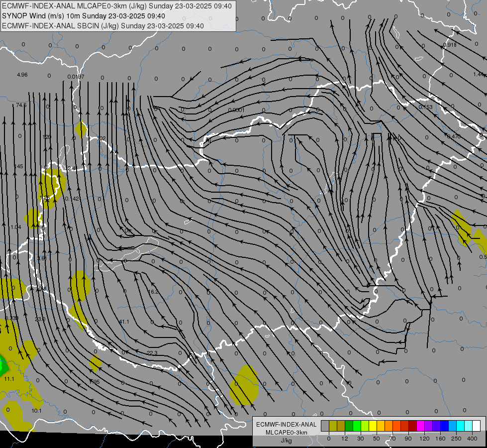Click the map value '10.1'
Screen dimensions: 487x448
coord(37,411)
